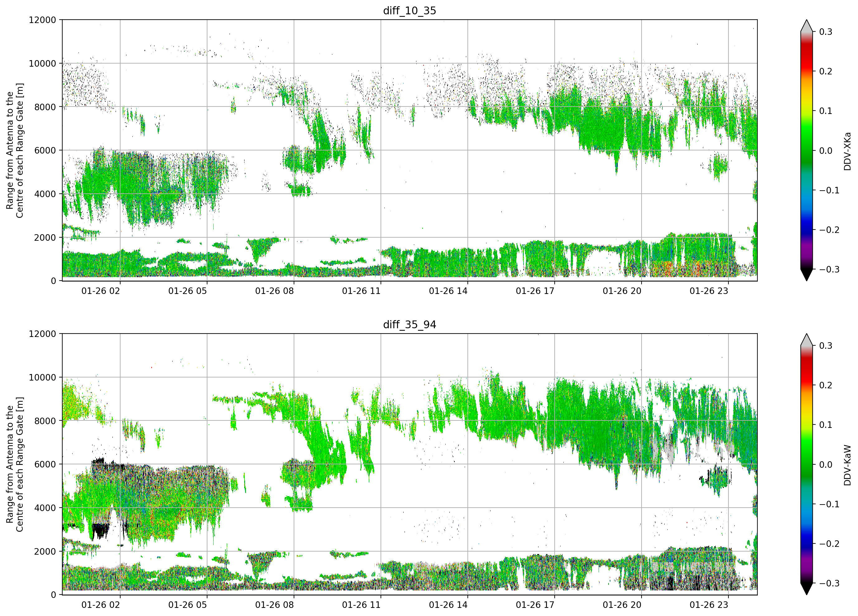The image size is (858, 616).
Task: Click '01-26 05' x-tick under diff_10_35 plot
Action: 188,291
